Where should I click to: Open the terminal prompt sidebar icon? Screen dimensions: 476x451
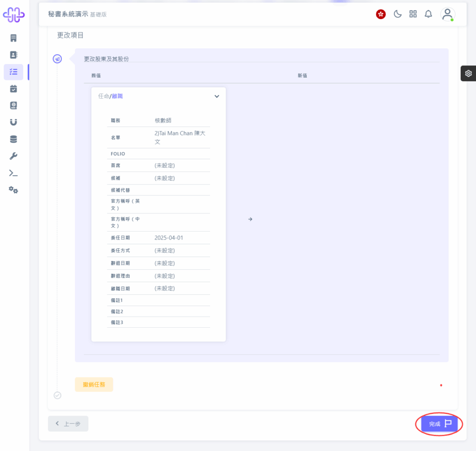[x=13, y=173]
